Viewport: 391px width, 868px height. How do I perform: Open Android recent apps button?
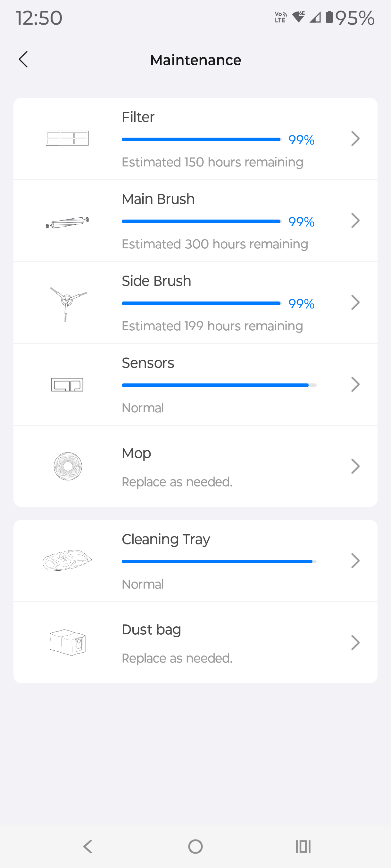coord(303,846)
